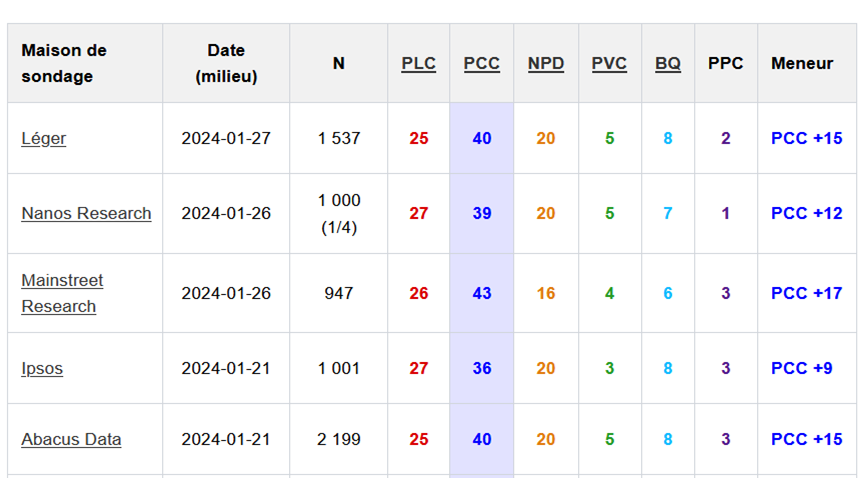Select sample size 2 199 cell
864x478 pixels.
coord(338,439)
